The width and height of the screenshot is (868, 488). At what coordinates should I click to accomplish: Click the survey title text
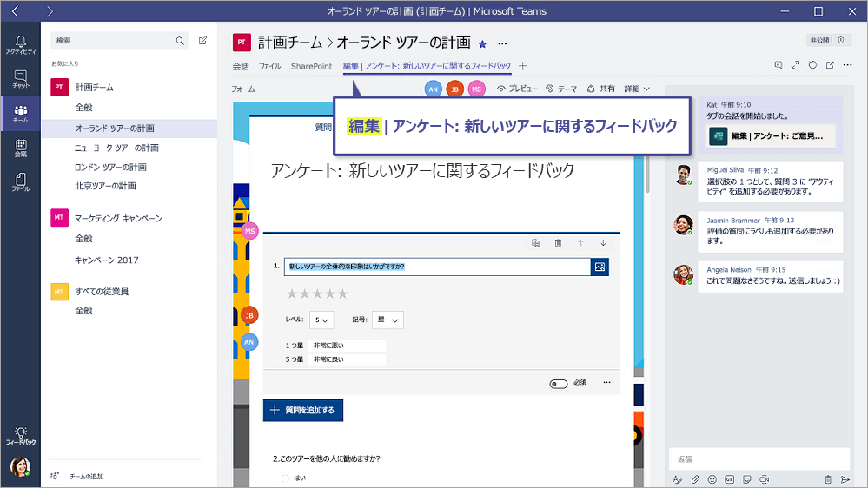tap(422, 170)
